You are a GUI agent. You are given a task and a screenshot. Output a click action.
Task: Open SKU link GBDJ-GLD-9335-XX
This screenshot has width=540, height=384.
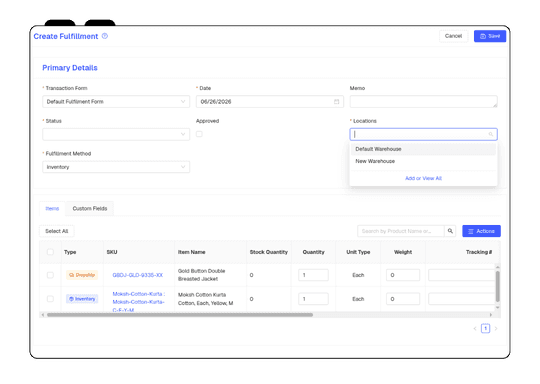[138, 275]
